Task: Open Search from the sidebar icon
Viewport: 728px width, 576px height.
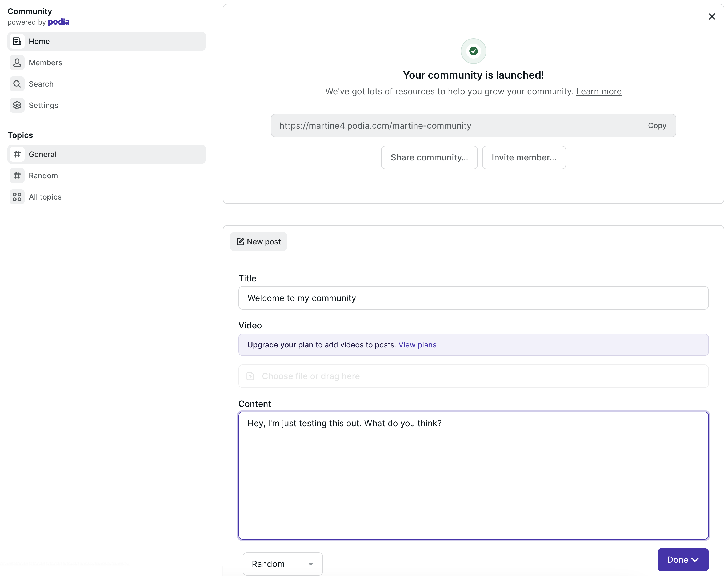Action: click(17, 84)
